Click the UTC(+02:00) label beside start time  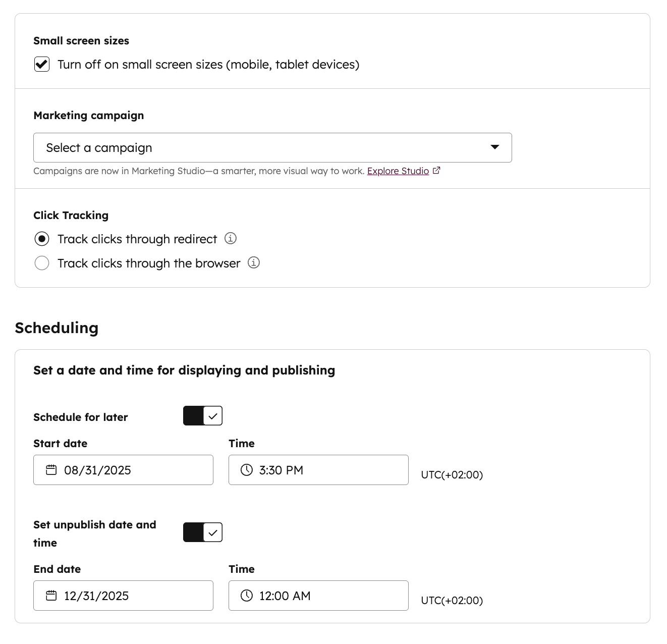coord(452,474)
